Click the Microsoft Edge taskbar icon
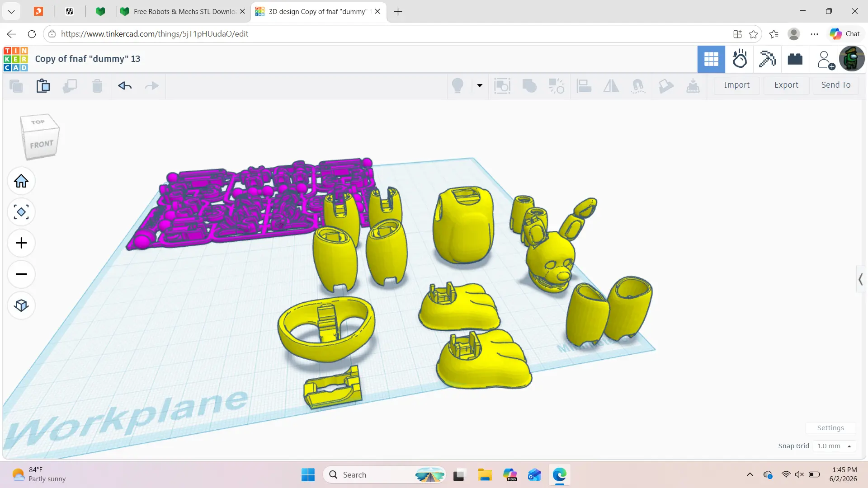Screen dimensions: 868x488 [x=559, y=475]
